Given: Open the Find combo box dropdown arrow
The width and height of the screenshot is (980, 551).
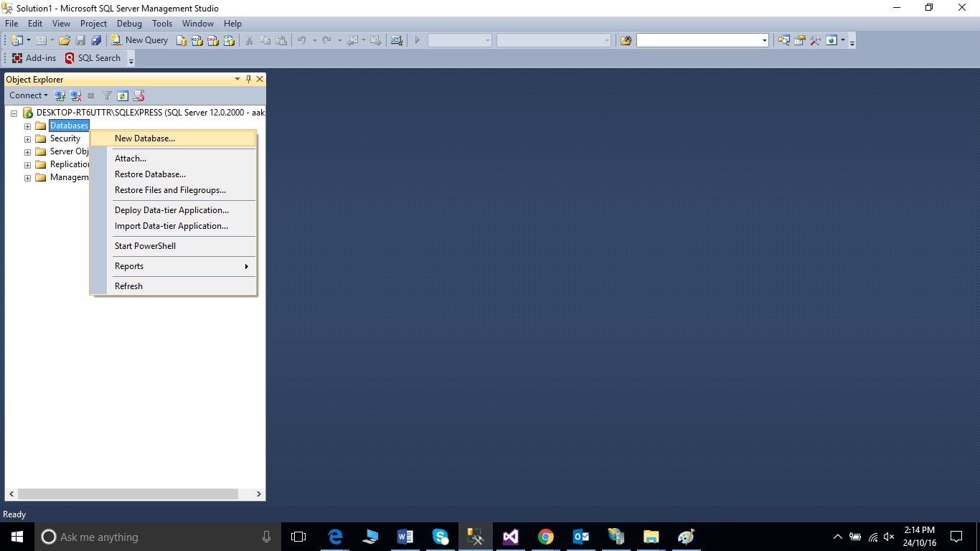Looking at the screenshot, I should click(764, 40).
